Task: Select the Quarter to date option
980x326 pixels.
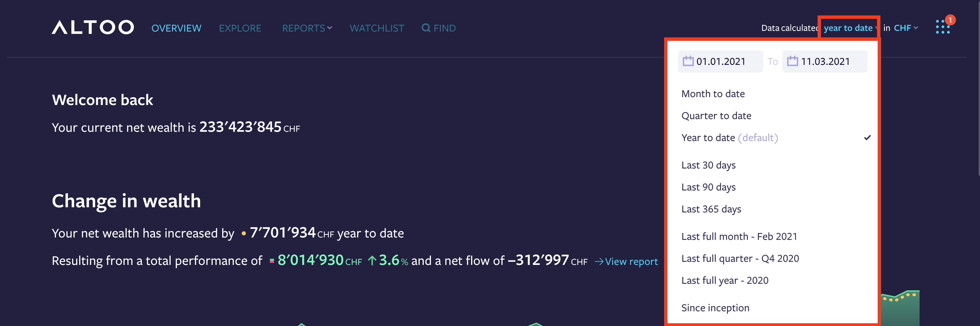Action: pos(716,116)
